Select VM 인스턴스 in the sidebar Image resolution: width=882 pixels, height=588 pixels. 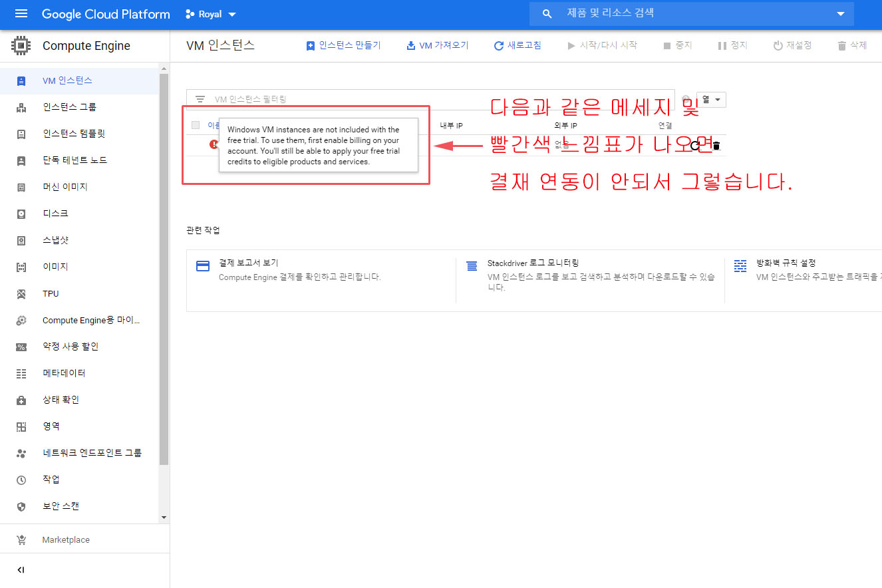[x=80, y=80]
